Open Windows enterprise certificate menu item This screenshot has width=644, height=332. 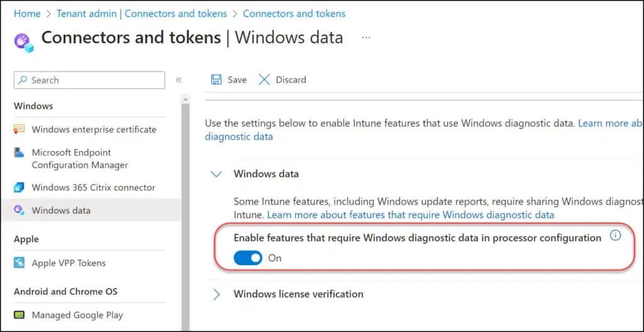[x=94, y=130]
